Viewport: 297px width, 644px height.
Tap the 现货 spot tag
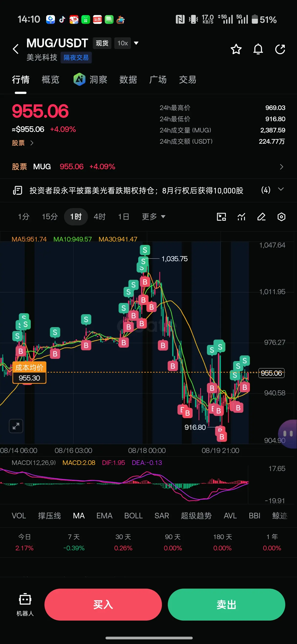102,43
